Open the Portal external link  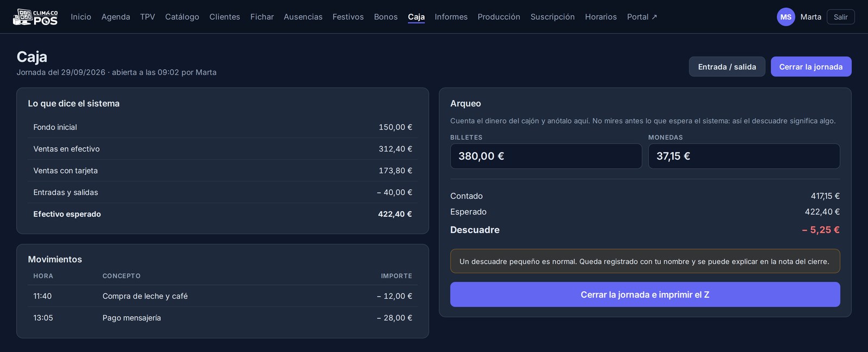[642, 17]
